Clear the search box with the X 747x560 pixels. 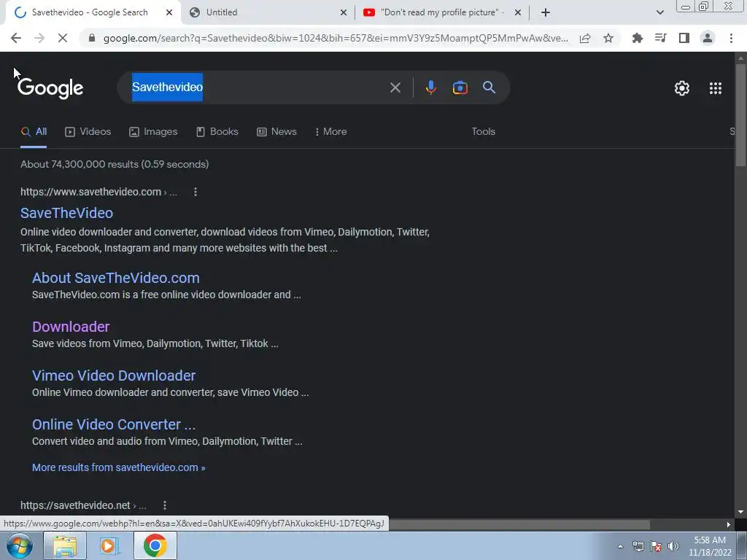pos(395,87)
